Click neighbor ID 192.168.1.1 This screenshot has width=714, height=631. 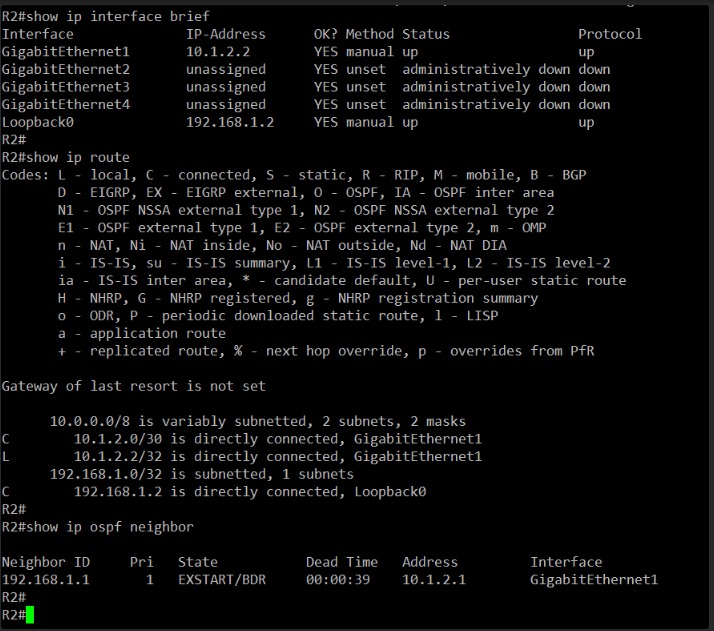click(x=46, y=580)
